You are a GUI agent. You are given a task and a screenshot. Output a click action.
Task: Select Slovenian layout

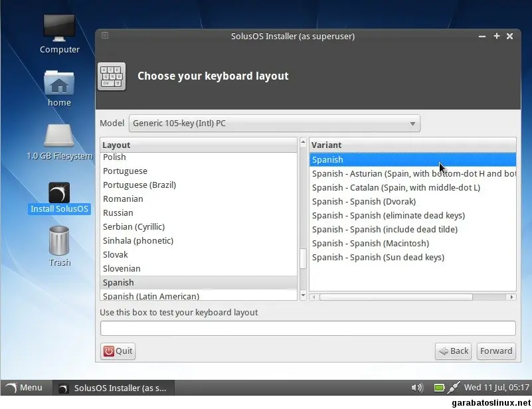(199, 268)
